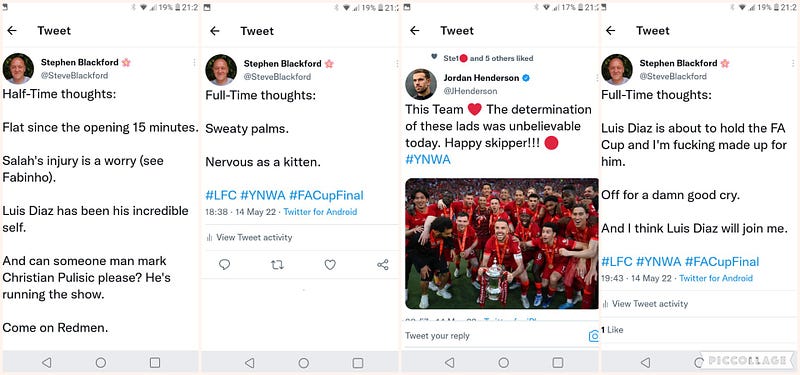Go back from the Half-Time thoughts tweet
This screenshot has width=800, height=375.
click(12, 31)
